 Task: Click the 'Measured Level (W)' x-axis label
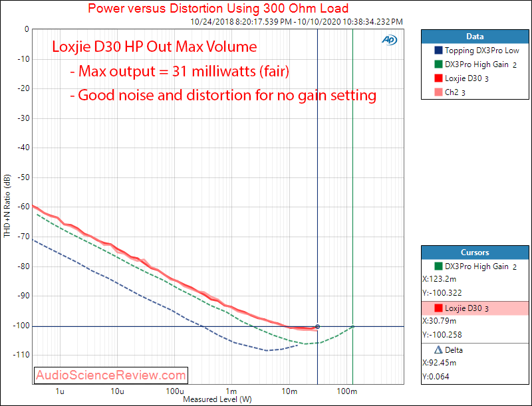tap(217, 399)
